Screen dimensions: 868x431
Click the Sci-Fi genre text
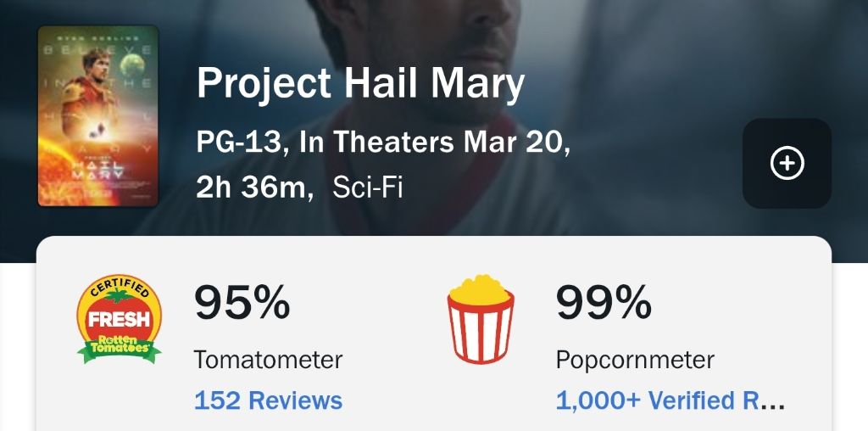[367, 187]
